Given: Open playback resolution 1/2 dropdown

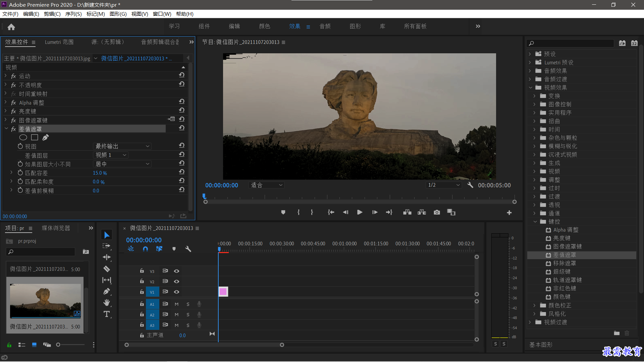Looking at the screenshot, I should pyautogui.click(x=444, y=185).
